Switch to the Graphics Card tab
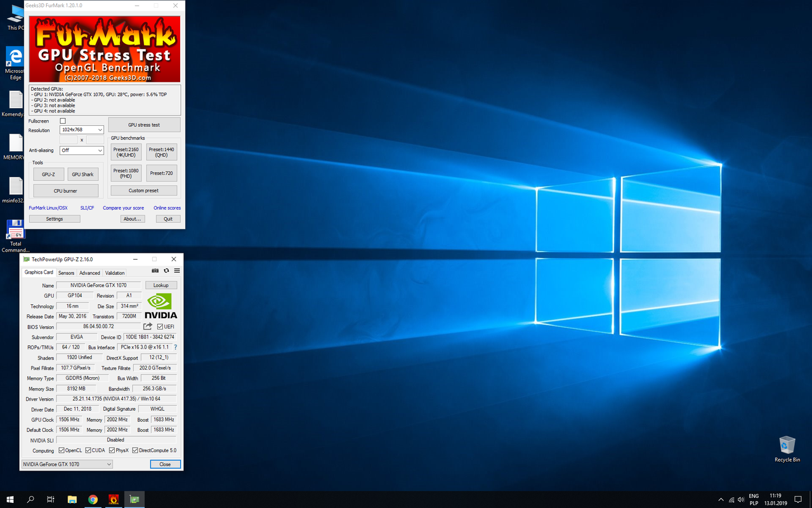Screen dimensions: 812x508 pyautogui.click(x=39, y=272)
